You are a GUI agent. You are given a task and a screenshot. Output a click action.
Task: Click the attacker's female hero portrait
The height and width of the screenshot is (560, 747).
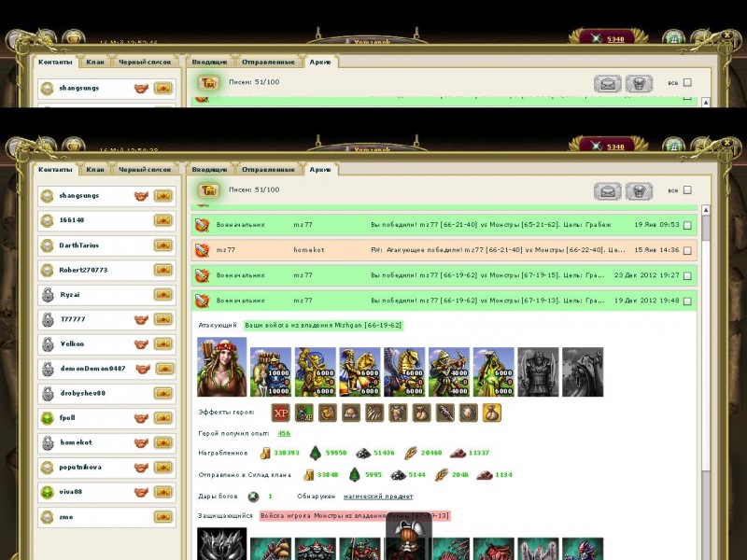[x=222, y=367]
